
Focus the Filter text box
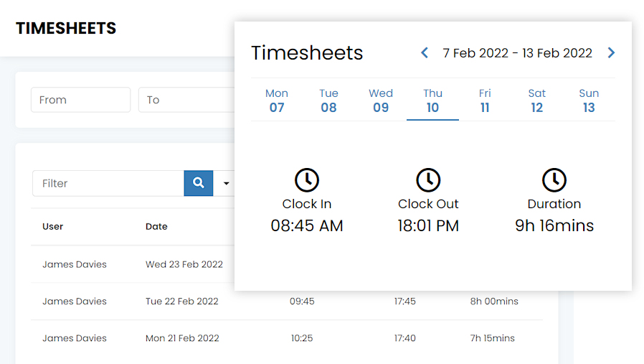tap(108, 183)
